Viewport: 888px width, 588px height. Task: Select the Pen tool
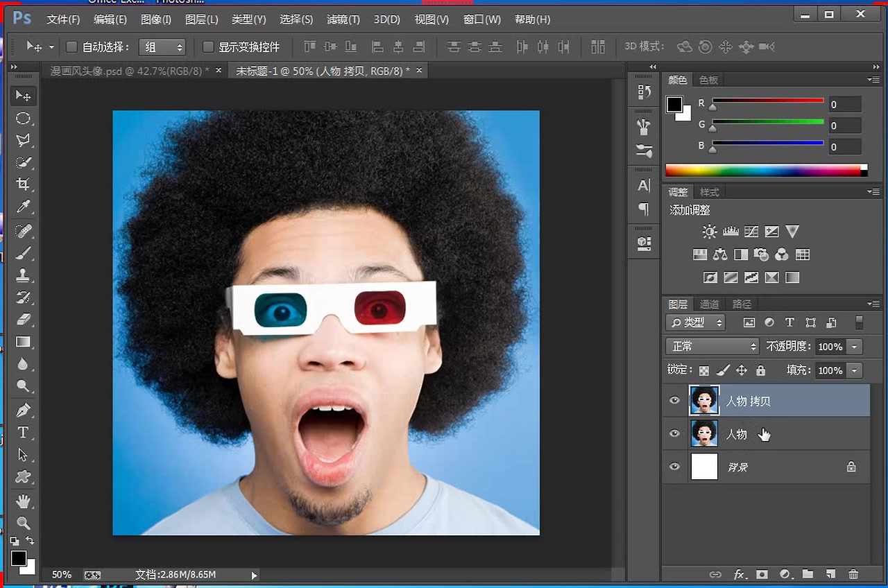point(24,410)
